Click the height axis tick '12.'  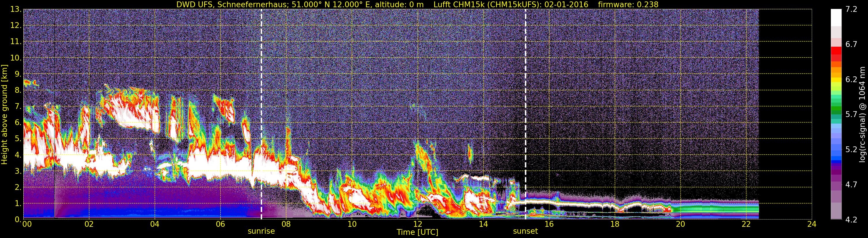(16, 26)
